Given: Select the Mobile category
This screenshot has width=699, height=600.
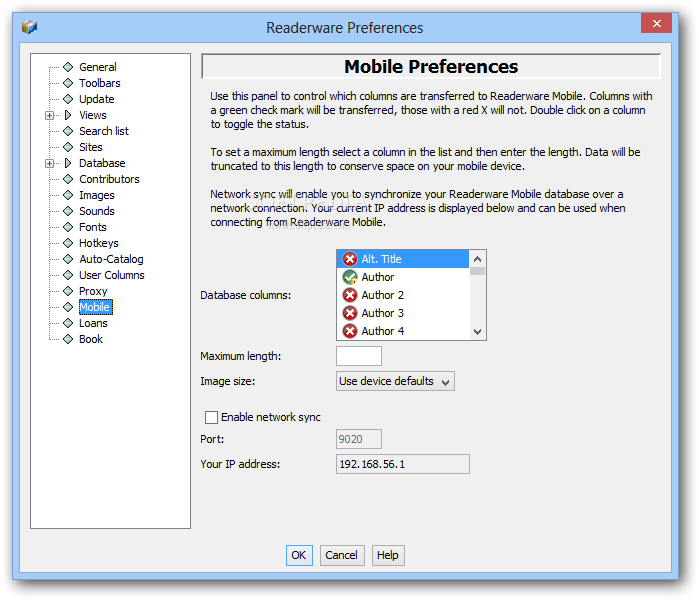Looking at the screenshot, I should tap(95, 307).
